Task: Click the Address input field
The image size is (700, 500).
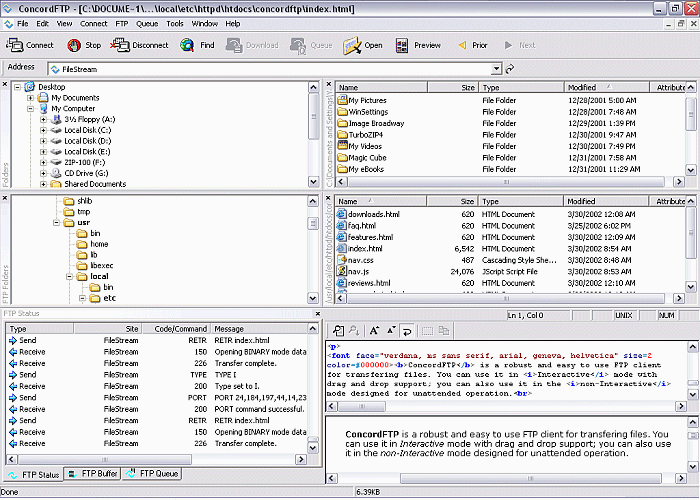Action: (269, 69)
